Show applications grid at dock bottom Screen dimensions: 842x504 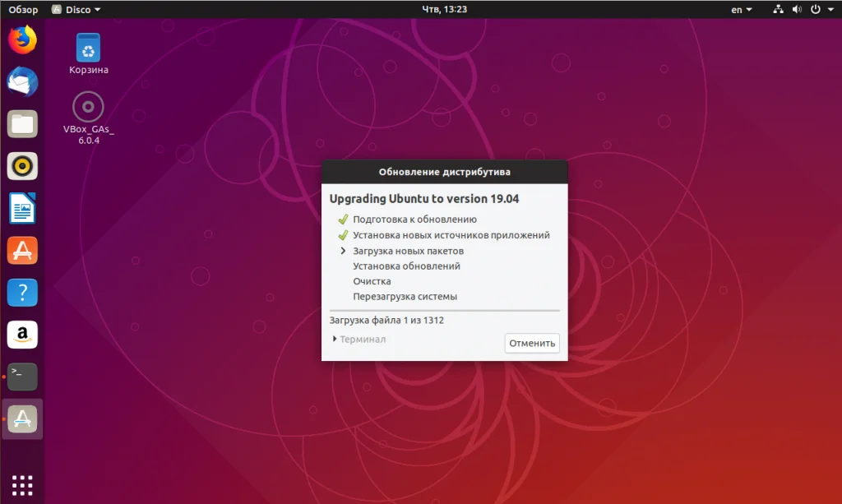[x=22, y=485]
